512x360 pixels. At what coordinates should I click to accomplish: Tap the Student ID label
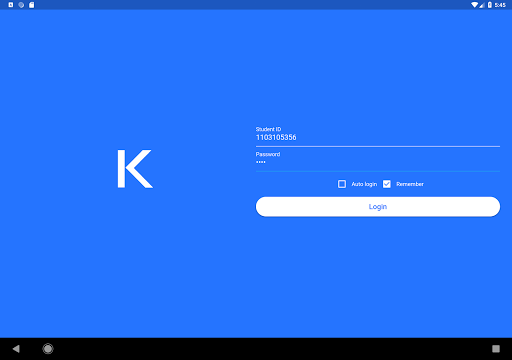coord(268,129)
